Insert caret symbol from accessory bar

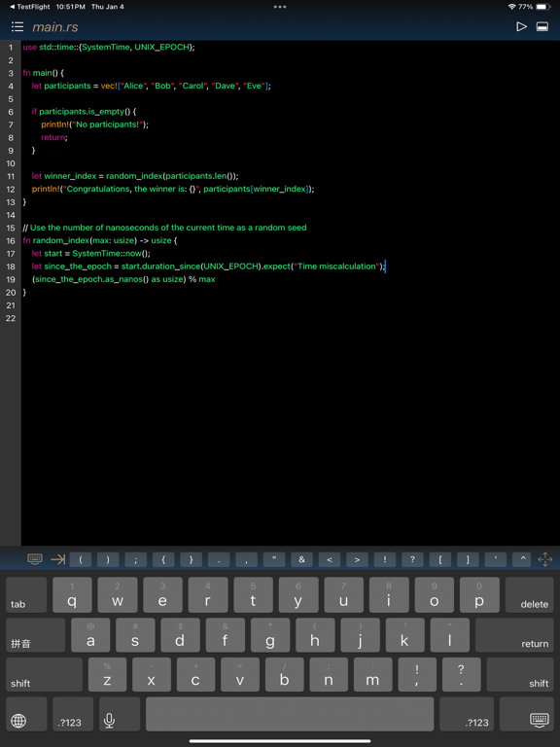coord(523,560)
